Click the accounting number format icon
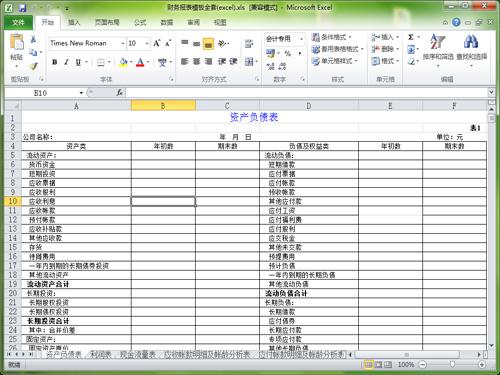500x375 pixels. pyautogui.click(x=270, y=53)
